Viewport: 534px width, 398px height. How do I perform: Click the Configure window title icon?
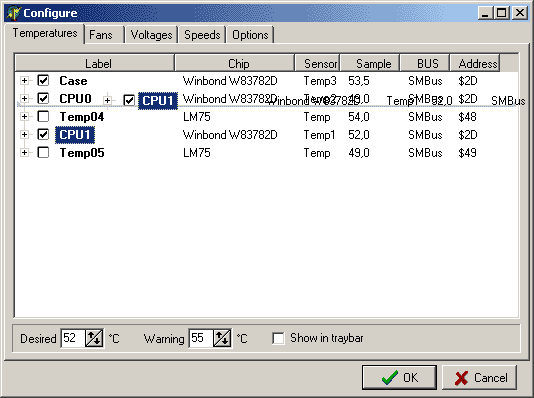coord(14,13)
